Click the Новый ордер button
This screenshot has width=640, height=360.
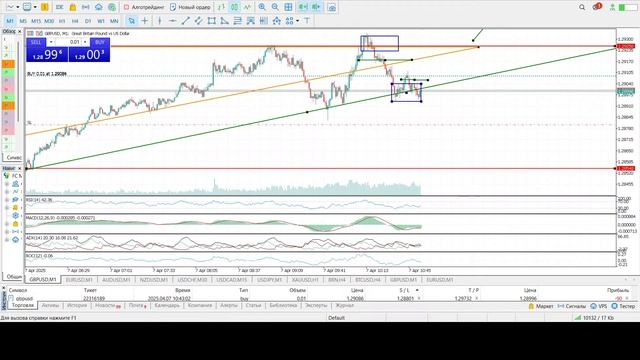(x=190, y=7)
